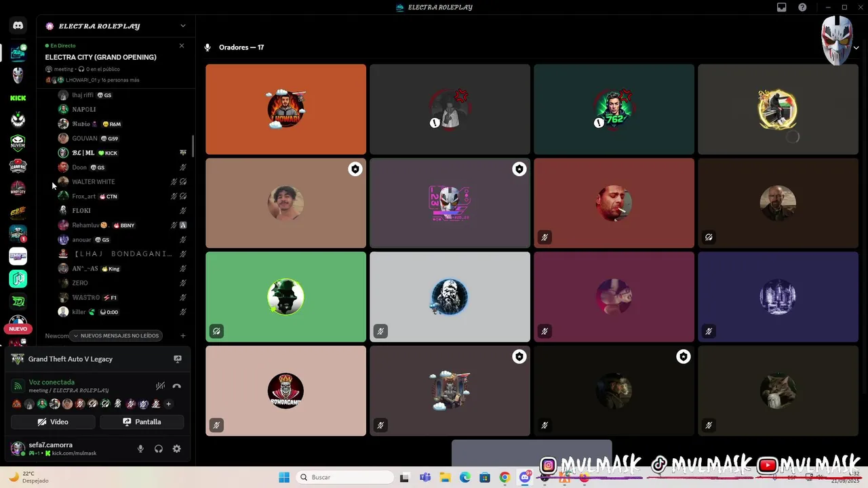Click the channel list scrollbar
The height and width of the screenshot is (488, 868).
coord(193,146)
